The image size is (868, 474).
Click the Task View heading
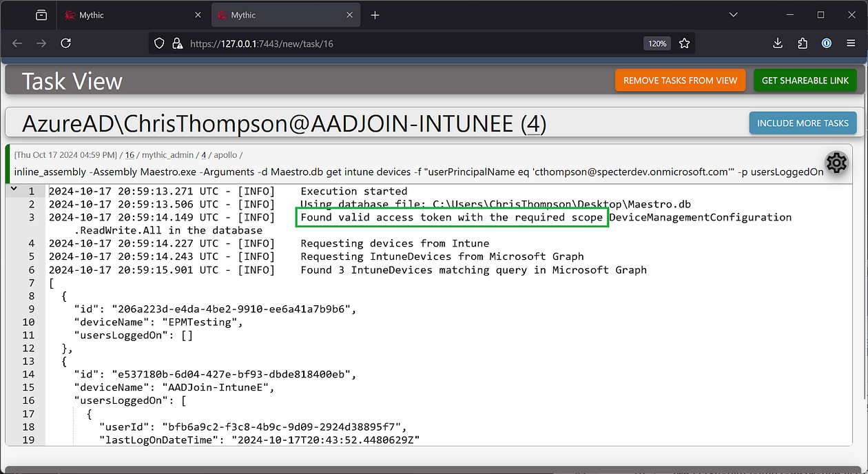(x=72, y=81)
